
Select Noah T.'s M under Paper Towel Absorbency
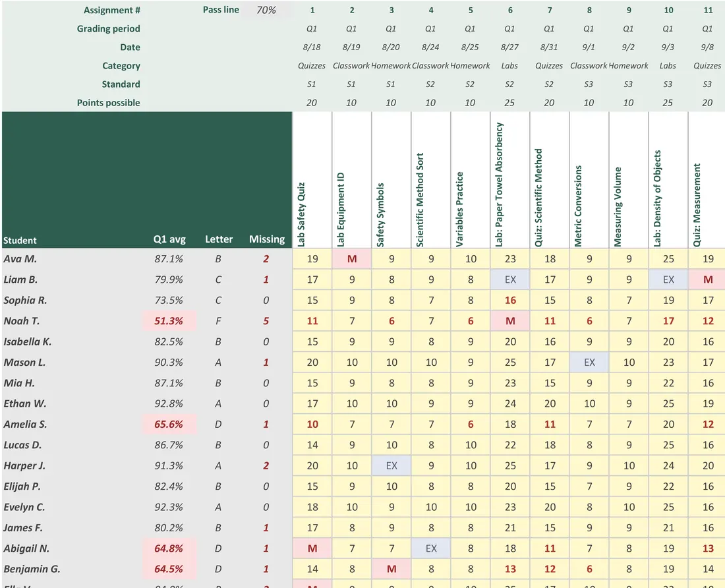coord(510,321)
